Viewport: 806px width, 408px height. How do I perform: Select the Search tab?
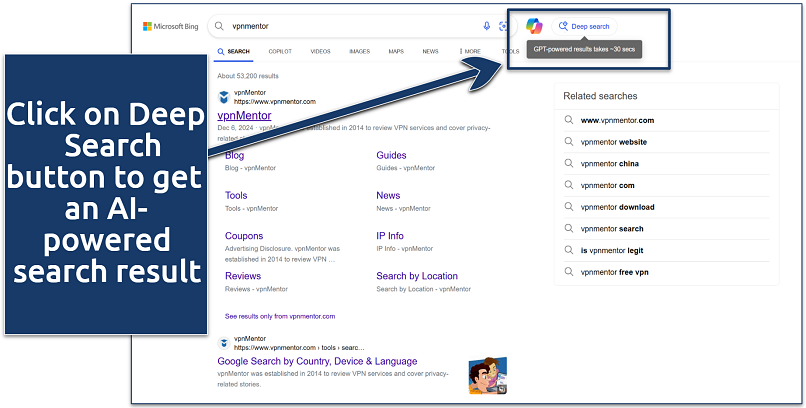[x=233, y=51]
